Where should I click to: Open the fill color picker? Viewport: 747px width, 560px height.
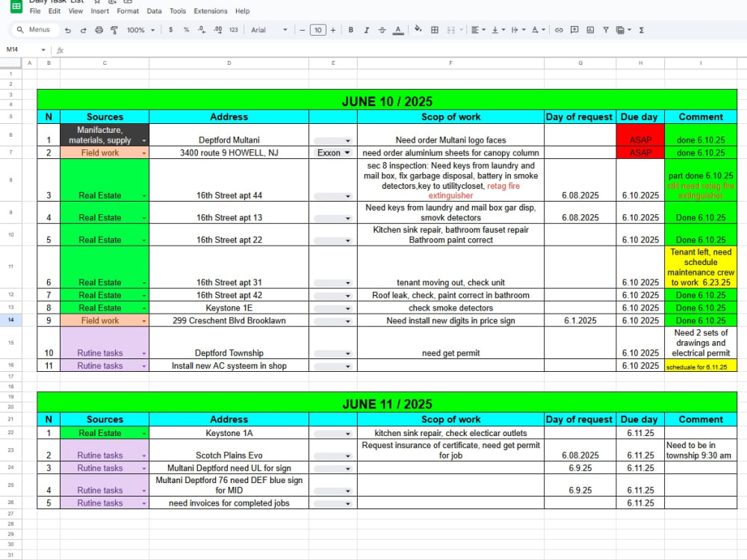coord(418,30)
